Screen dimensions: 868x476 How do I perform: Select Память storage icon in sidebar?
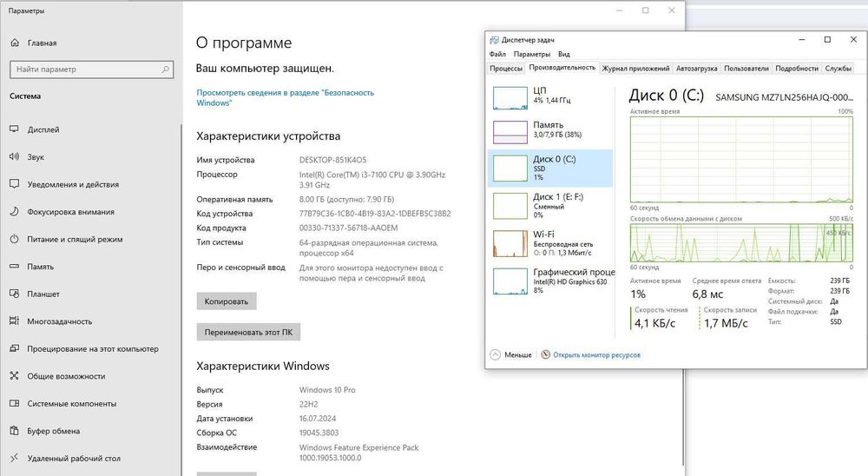point(15,267)
